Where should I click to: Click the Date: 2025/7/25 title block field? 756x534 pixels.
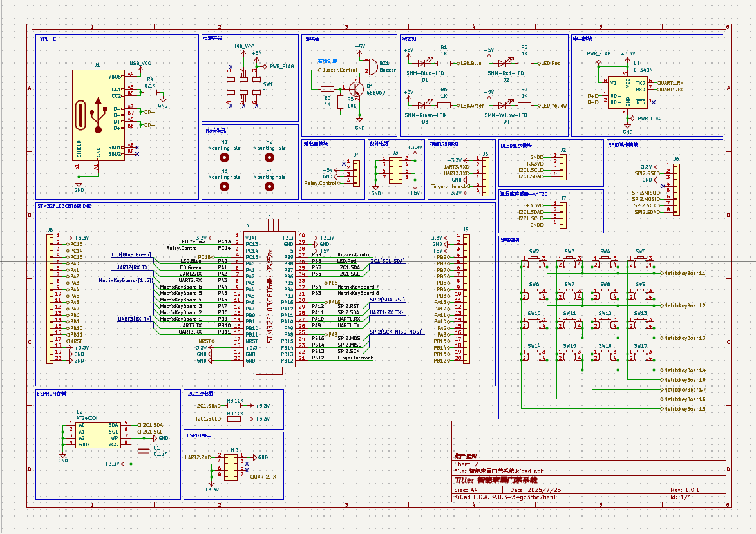[x=535, y=490]
